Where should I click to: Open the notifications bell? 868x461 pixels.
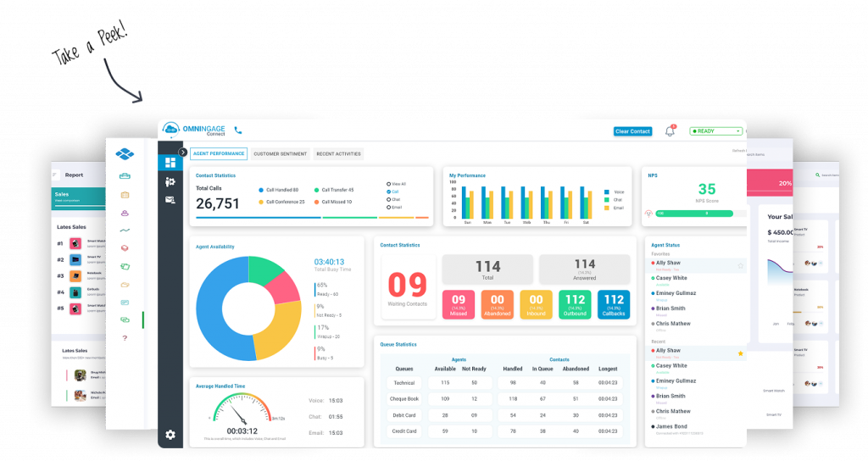pos(670,131)
